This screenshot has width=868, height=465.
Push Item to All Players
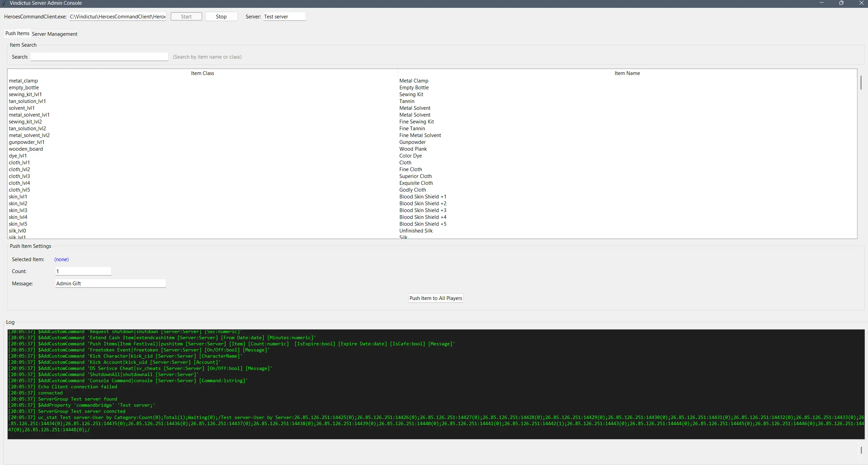436,298
